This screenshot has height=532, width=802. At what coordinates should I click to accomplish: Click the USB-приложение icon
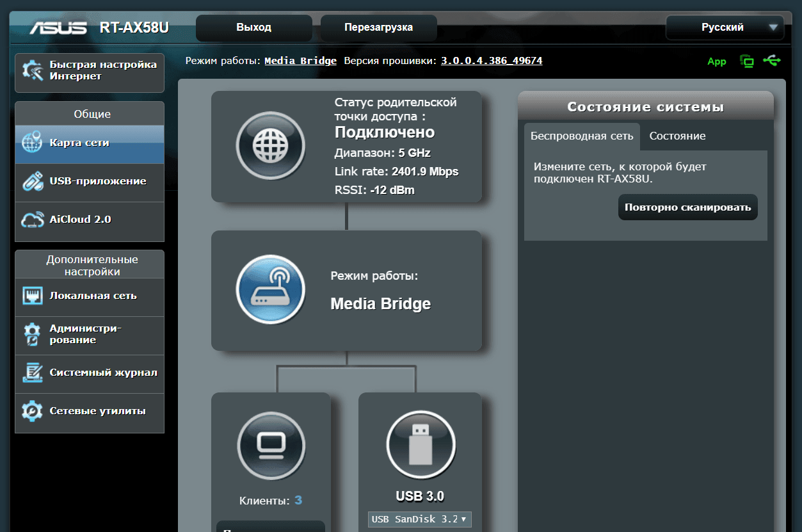[32, 181]
